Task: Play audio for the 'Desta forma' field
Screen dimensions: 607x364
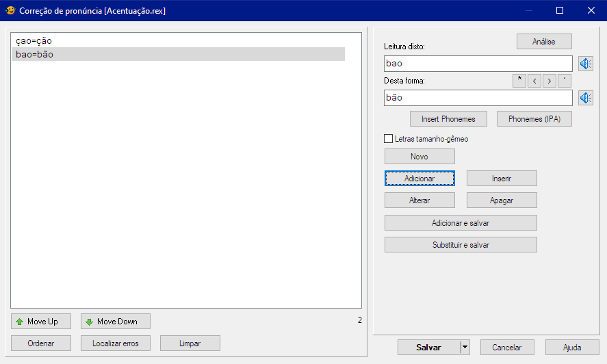Action: [586, 98]
